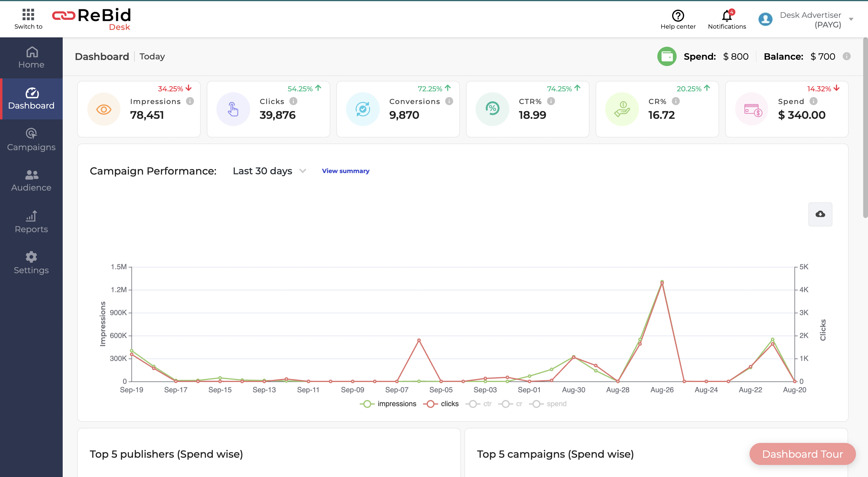This screenshot has height=477, width=868.
Task: Open the Switch to apps grid icon
Action: coord(28,15)
